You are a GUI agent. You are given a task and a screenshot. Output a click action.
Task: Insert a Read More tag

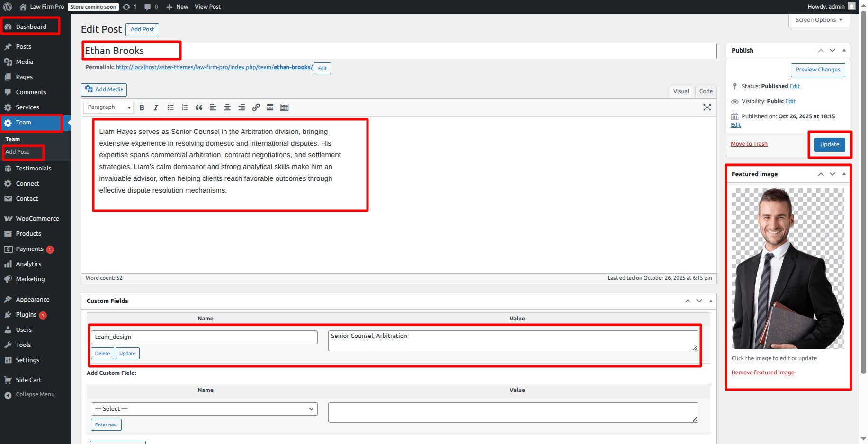270,107
